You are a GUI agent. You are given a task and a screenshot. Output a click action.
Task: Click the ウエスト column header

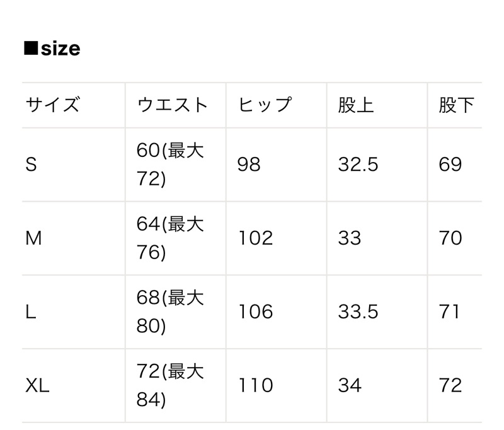[x=172, y=105]
